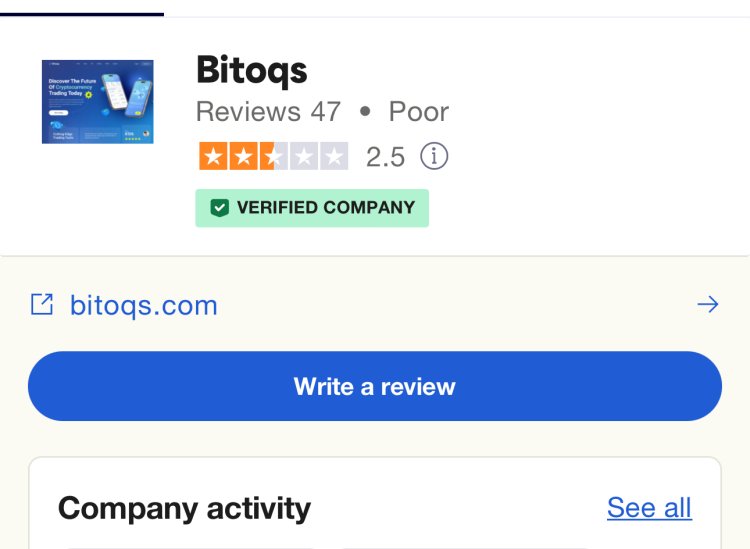The width and height of the screenshot is (750, 549).
Task: Click the 2.5 rating score
Action: pyautogui.click(x=386, y=157)
